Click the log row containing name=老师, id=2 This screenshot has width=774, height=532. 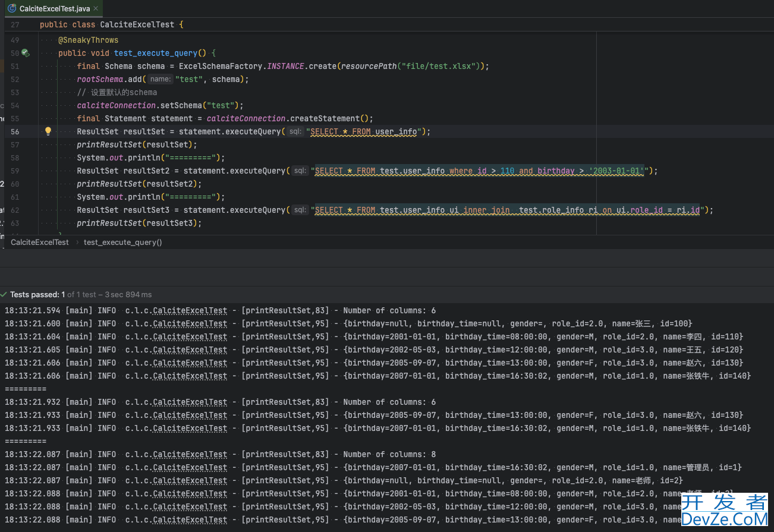pos(344,480)
